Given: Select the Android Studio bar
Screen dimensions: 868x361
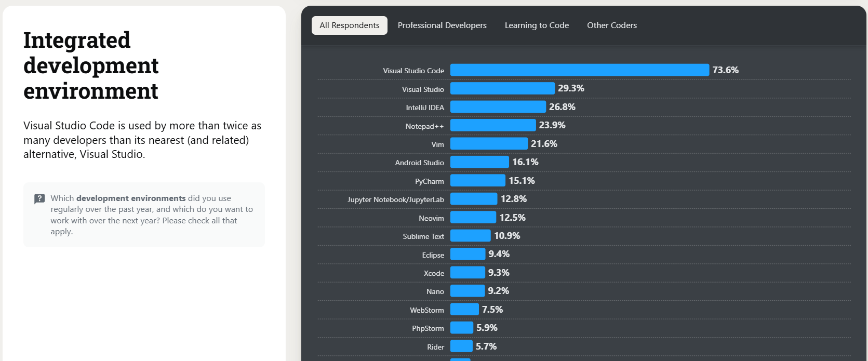Looking at the screenshot, I should (479, 163).
